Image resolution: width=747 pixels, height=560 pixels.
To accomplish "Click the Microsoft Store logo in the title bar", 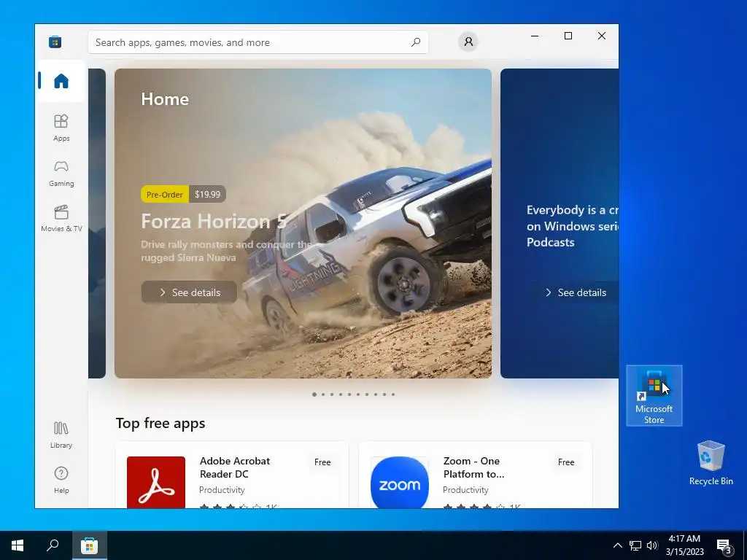I will [55, 42].
